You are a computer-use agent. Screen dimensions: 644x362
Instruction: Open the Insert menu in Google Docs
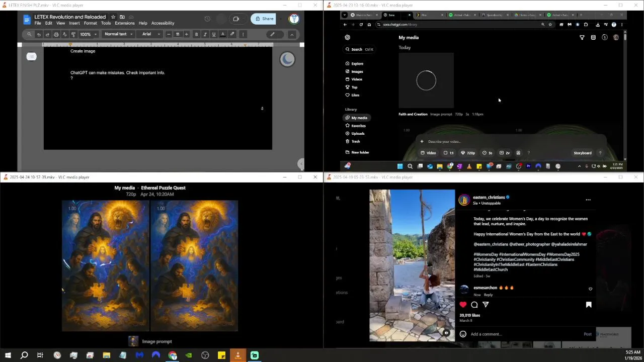(74, 23)
